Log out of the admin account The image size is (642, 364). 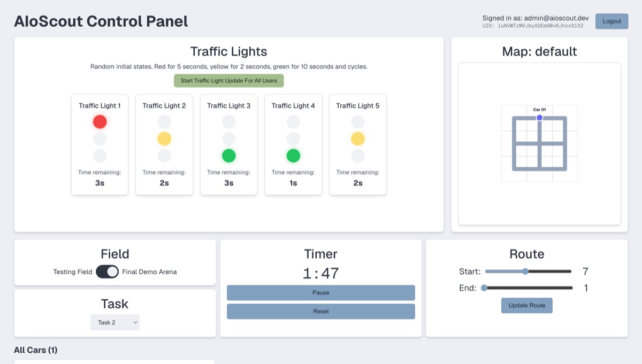pos(612,21)
